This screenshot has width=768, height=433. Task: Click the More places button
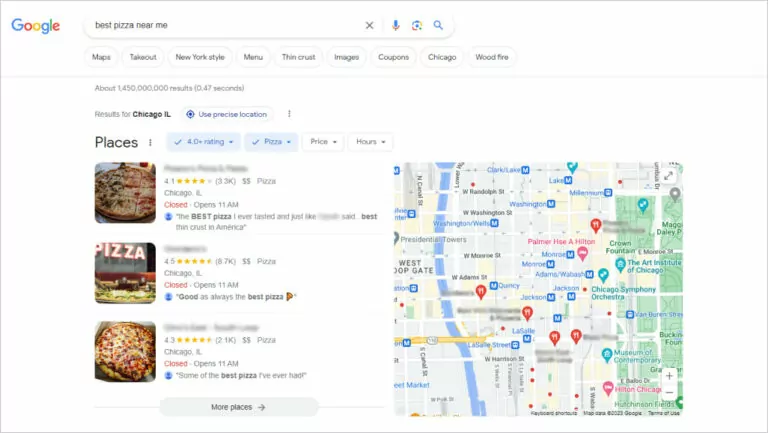click(238, 407)
